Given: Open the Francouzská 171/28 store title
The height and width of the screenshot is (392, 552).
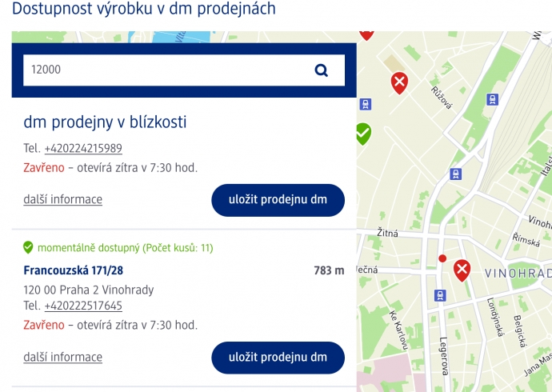Looking at the screenshot, I should pyautogui.click(x=74, y=270).
